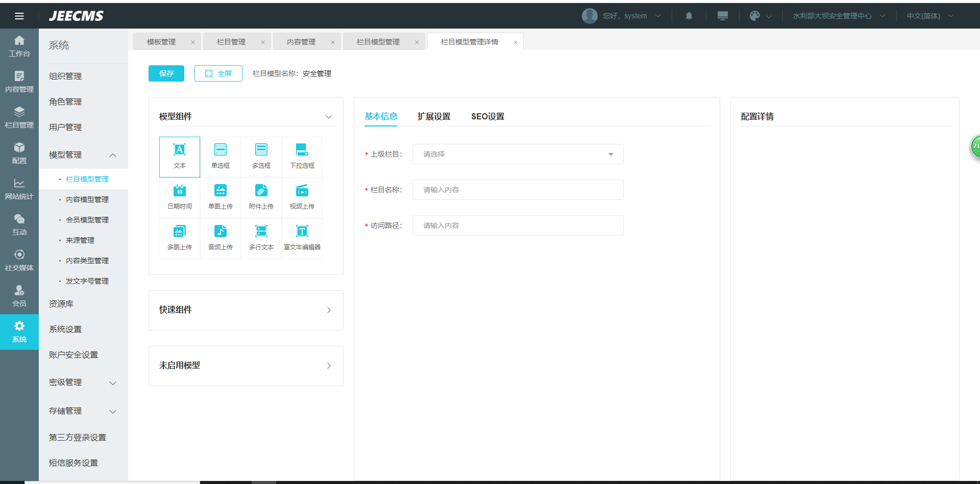Close the 栏目模型管理 tab
Screen dimensions: 980x484
(417, 42)
